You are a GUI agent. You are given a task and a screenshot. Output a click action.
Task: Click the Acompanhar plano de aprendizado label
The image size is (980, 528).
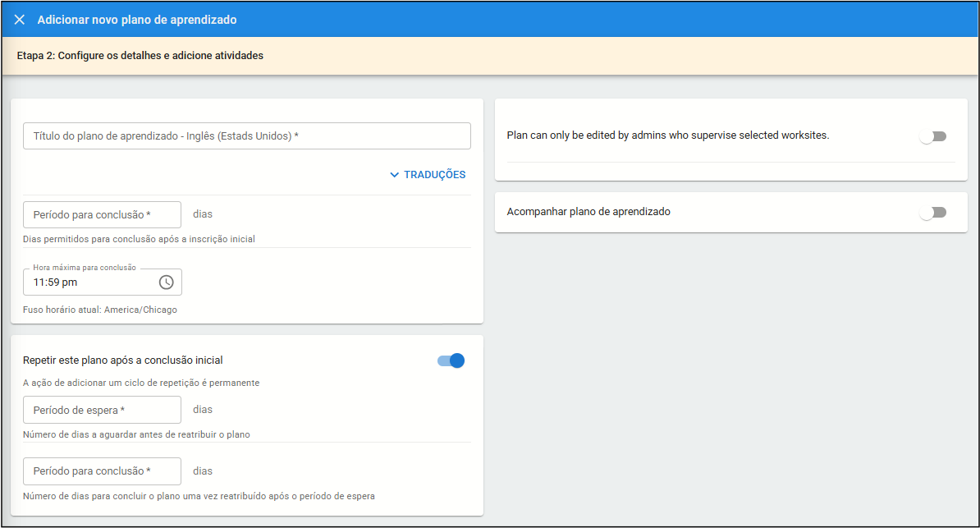point(588,212)
